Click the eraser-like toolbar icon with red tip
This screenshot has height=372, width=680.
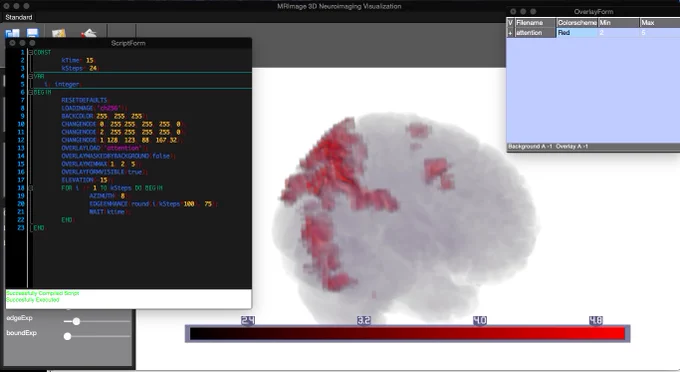[x=88, y=33]
